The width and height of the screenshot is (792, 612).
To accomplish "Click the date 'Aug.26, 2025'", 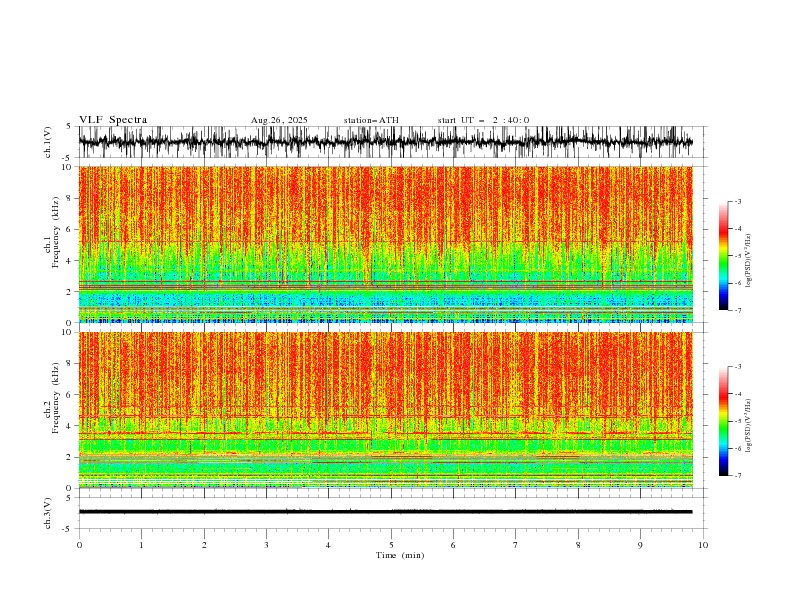I will coord(279,120).
